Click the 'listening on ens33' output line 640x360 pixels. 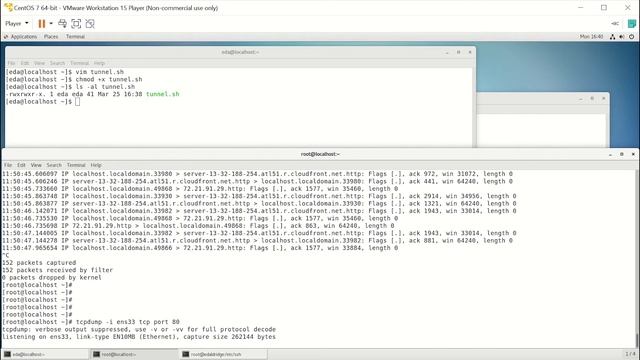[139, 337]
